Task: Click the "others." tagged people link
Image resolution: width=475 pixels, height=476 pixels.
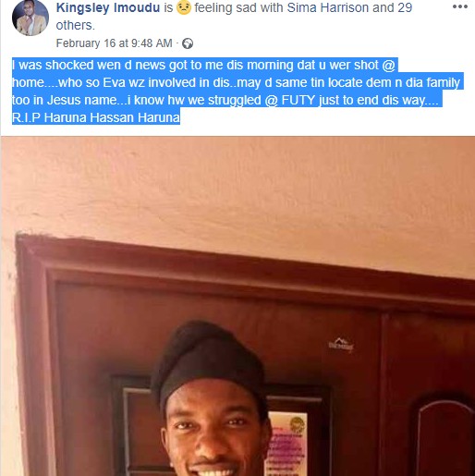Action: [76, 25]
